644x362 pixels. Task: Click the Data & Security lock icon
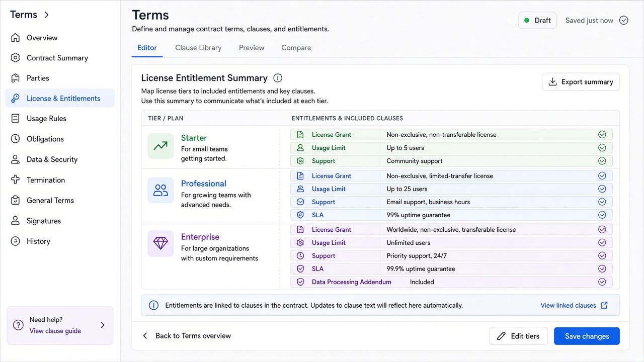[16, 159]
